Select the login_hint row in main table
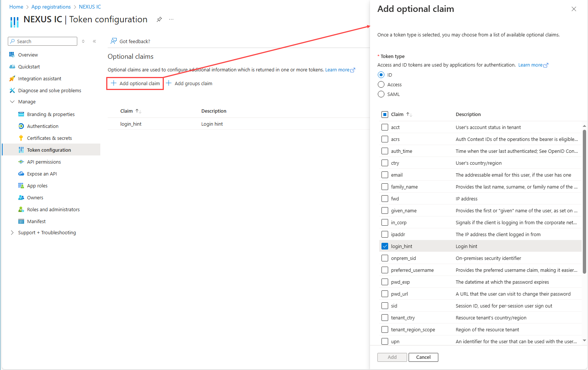The width and height of the screenshot is (588, 370). [238, 124]
